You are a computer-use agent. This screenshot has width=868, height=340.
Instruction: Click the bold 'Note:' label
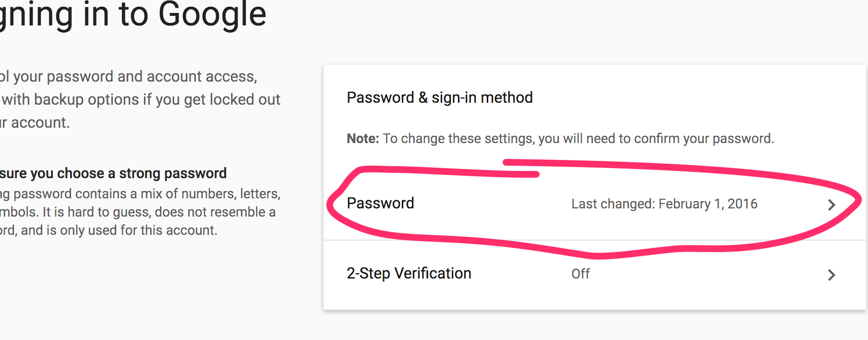click(363, 139)
